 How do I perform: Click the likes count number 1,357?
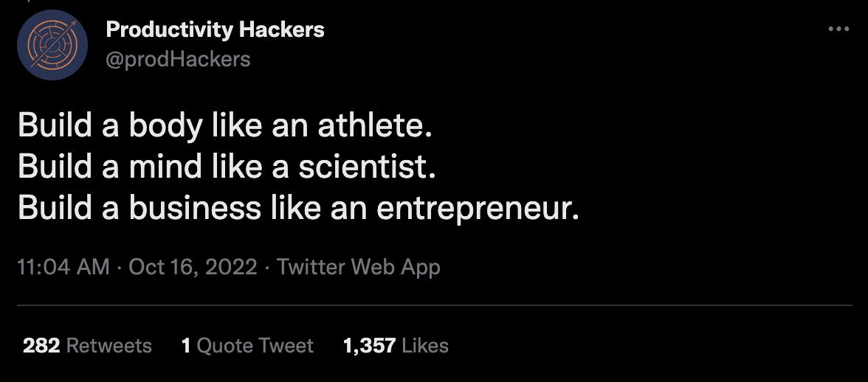pyautogui.click(x=369, y=345)
